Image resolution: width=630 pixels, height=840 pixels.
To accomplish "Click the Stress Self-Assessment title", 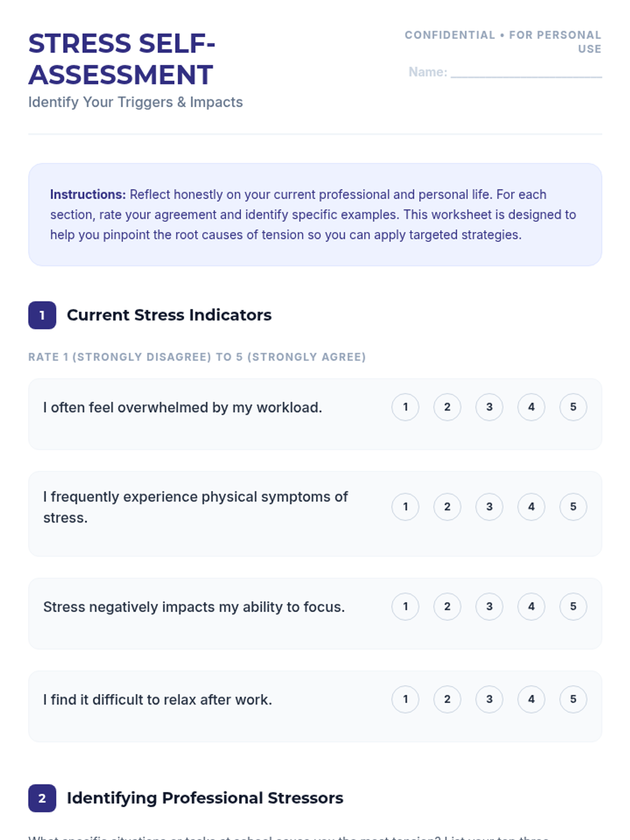I will (x=122, y=59).
